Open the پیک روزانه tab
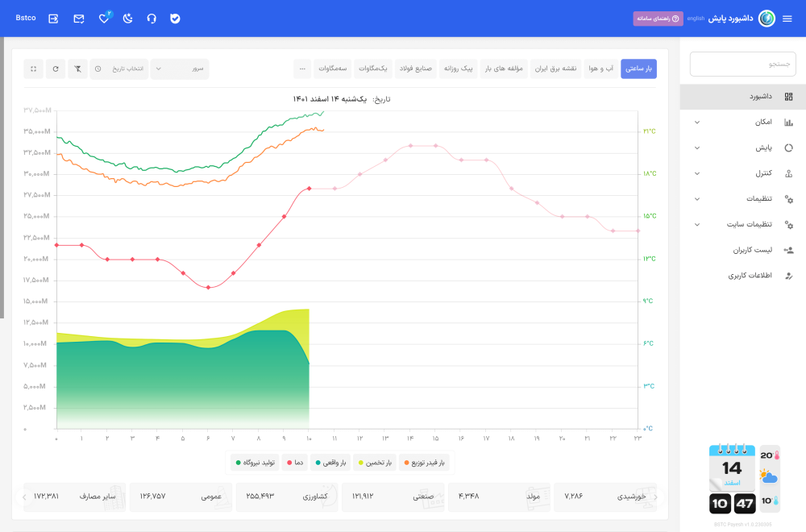 pos(458,69)
